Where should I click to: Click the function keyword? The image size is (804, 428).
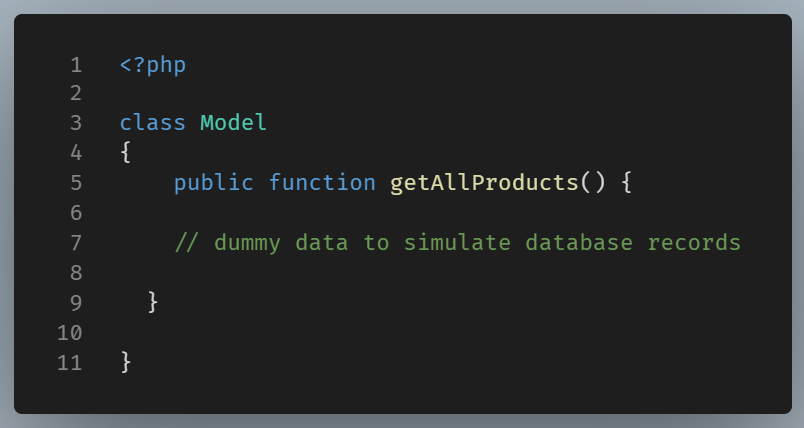(322, 183)
